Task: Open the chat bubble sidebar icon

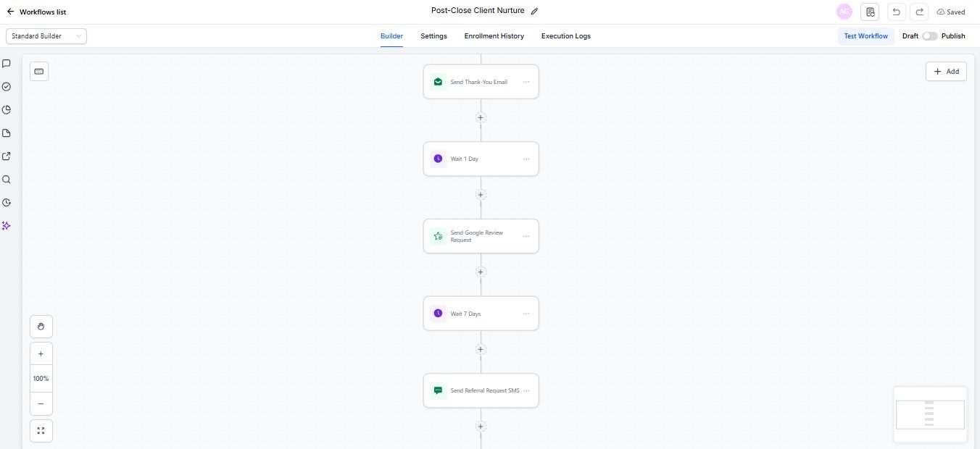Action: pyautogui.click(x=7, y=64)
